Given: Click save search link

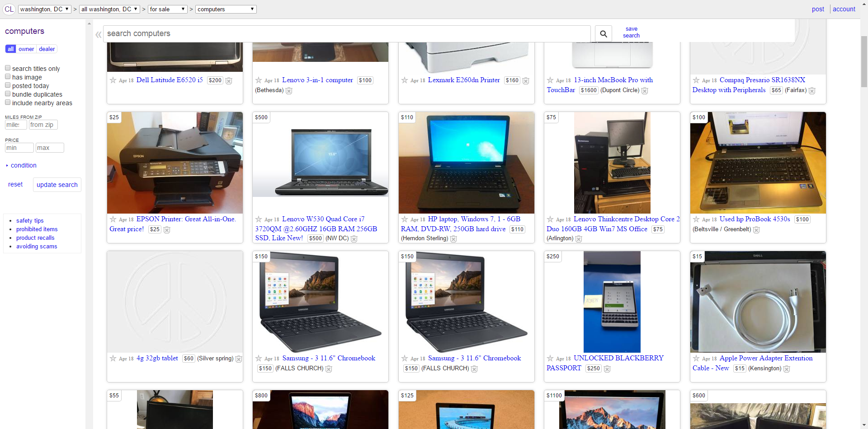Looking at the screenshot, I should pyautogui.click(x=631, y=32).
